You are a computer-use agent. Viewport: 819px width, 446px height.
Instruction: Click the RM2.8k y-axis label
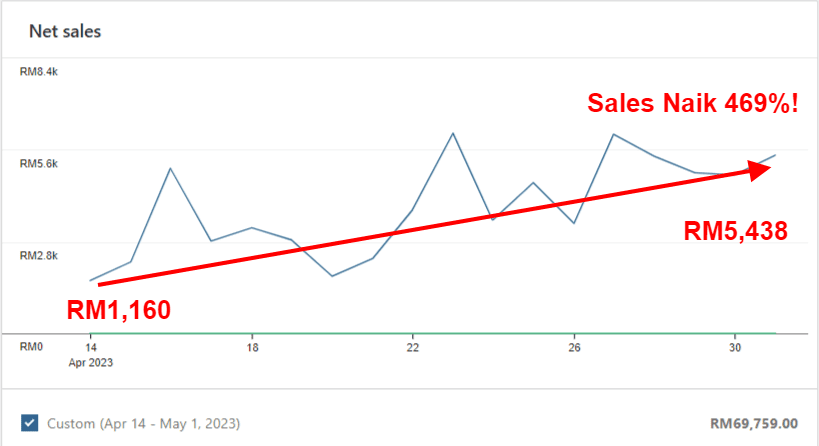click(38, 256)
